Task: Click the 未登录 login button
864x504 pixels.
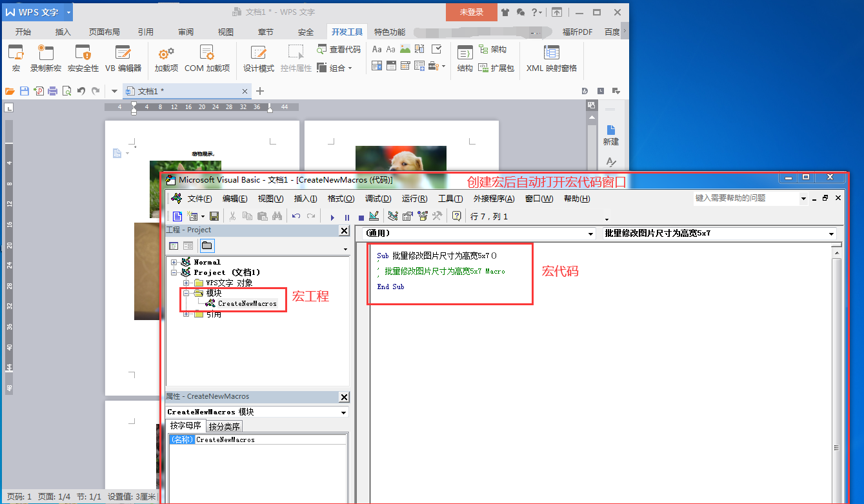Action: pyautogui.click(x=471, y=12)
